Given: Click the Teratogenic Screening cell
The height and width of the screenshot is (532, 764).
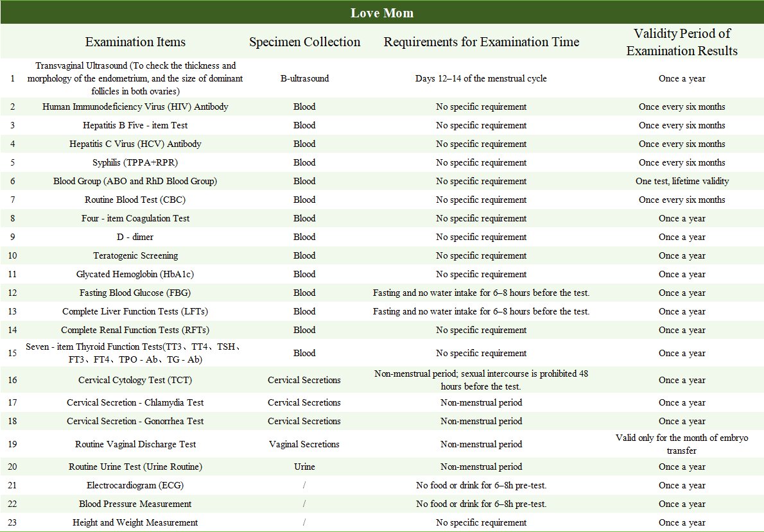Looking at the screenshot, I should point(135,255).
